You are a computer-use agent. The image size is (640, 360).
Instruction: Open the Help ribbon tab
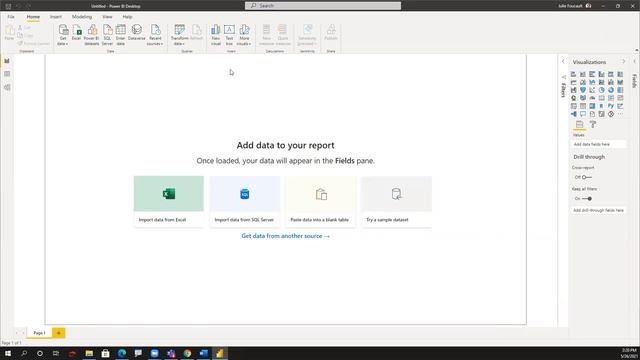pyautogui.click(x=127, y=17)
